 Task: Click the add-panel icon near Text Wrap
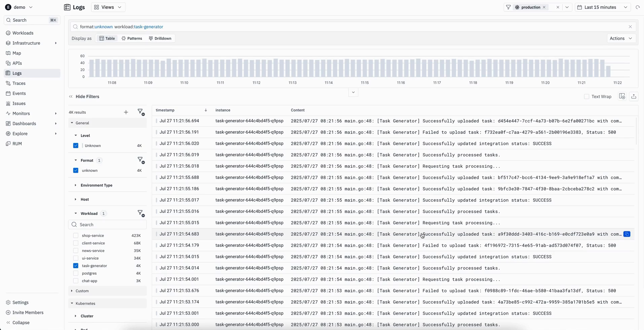click(x=622, y=96)
